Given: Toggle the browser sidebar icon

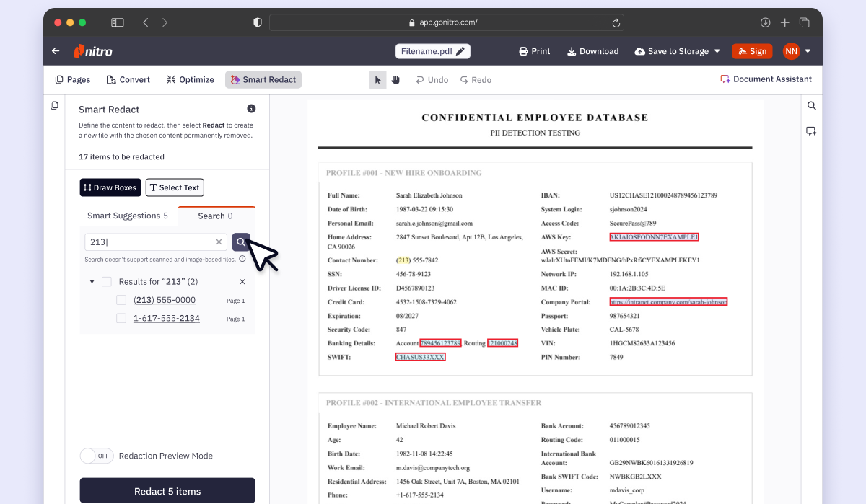Looking at the screenshot, I should [117, 22].
